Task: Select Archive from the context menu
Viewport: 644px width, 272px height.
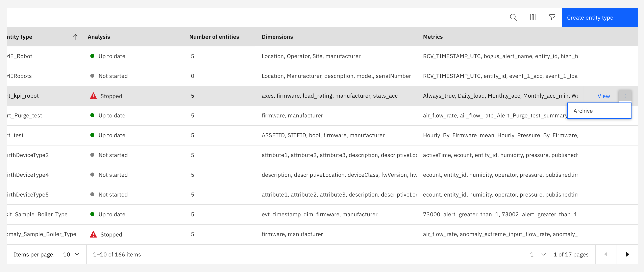Action: pyautogui.click(x=599, y=111)
